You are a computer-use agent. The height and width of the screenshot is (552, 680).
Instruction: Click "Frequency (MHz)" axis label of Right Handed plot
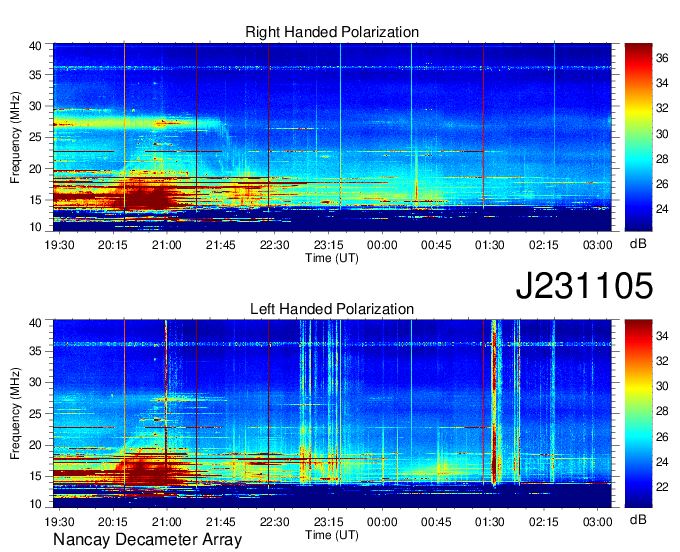point(15,137)
